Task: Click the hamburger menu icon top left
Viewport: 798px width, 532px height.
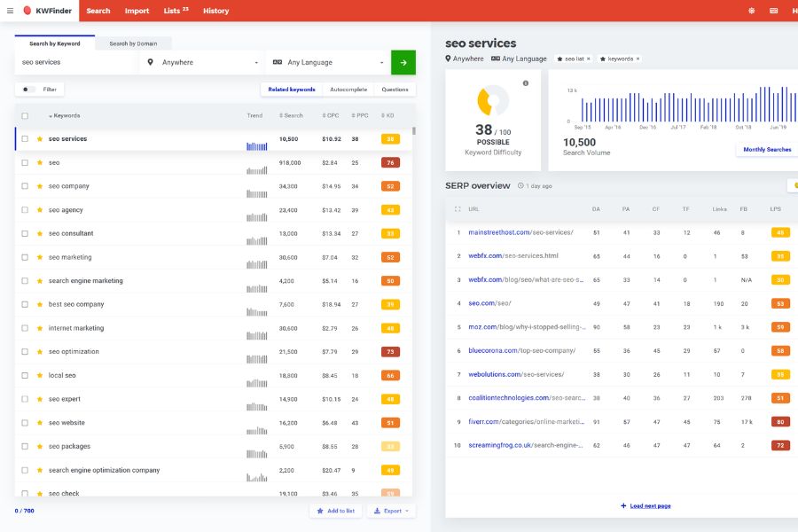Action: point(9,11)
